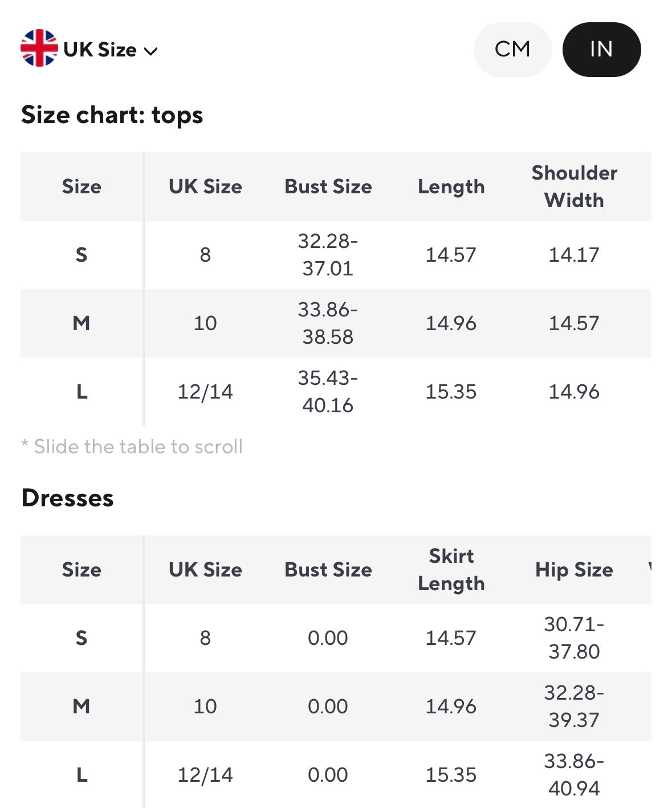Click the 12/14 UK size in tops table
The width and height of the screenshot is (672, 808).
[205, 392]
